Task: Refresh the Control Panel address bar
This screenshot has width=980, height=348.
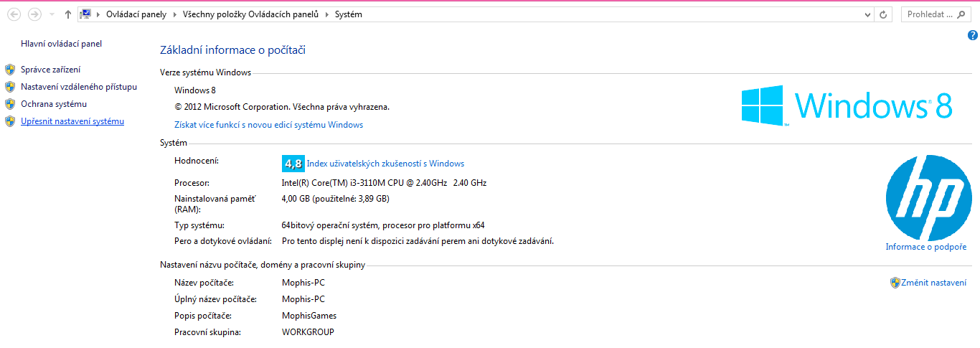Action: 884,14
